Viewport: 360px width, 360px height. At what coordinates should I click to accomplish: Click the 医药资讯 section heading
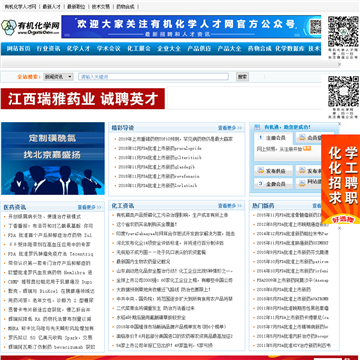point(15,207)
